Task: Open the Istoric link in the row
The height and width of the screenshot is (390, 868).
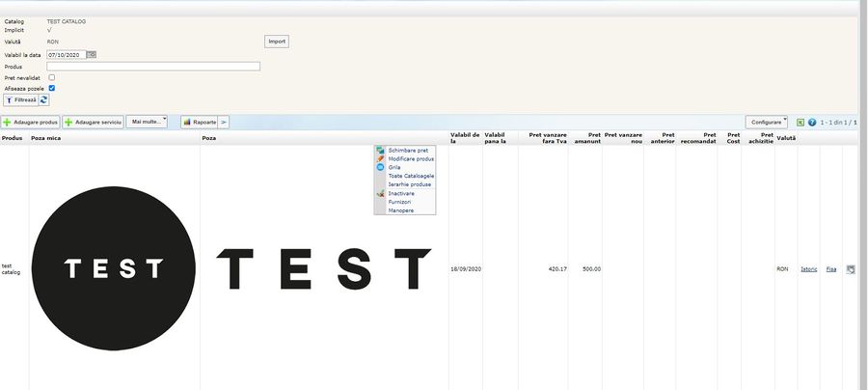Action: coord(808,269)
